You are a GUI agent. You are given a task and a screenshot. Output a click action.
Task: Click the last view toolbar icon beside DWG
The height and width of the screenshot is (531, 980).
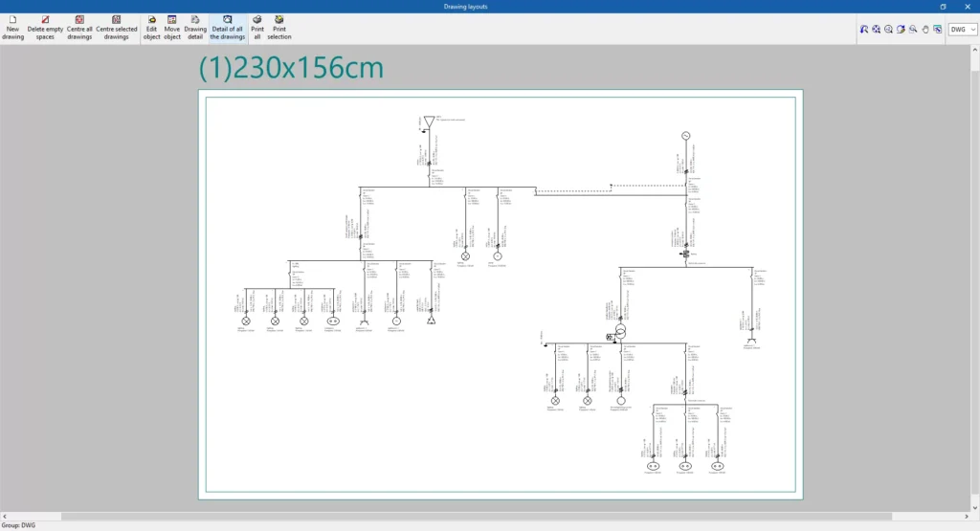tap(938, 30)
